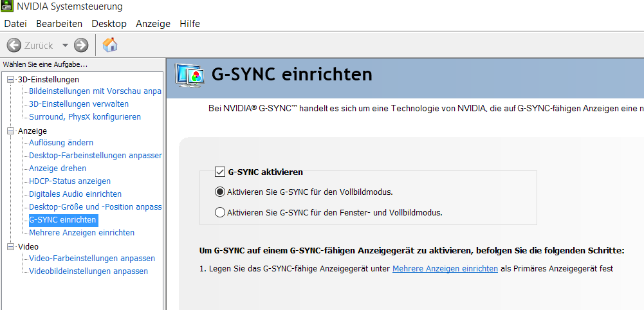Open Bildeinstellungen mit Vorschau anpassen
644x310 pixels.
pos(95,91)
